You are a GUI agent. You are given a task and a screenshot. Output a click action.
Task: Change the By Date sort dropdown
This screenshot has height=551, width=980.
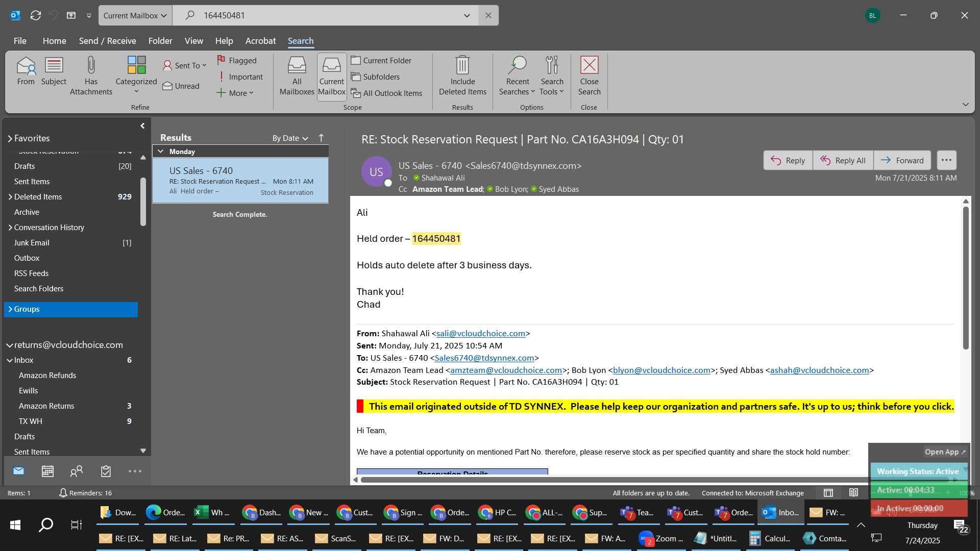(x=290, y=138)
